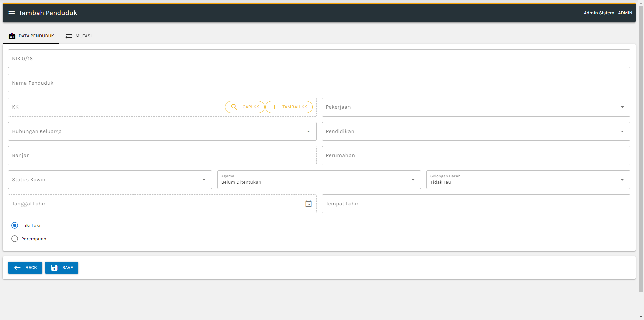Expand the Pekerjaan dropdown
Viewport: 644px width, 320px height.
click(x=622, y=107)
